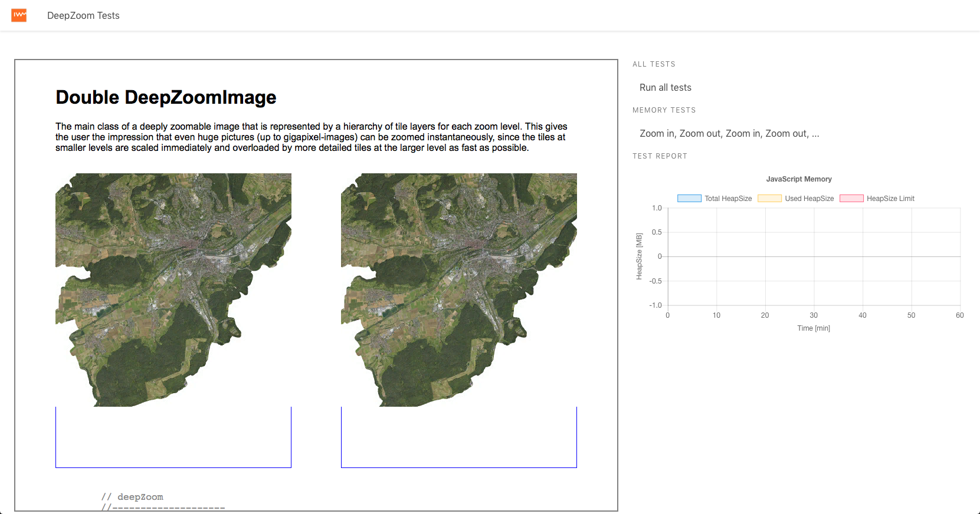Toggle the Total HeapSize dataset label
The width and height of the screenshot is (980, 514).
coord(728,199)
